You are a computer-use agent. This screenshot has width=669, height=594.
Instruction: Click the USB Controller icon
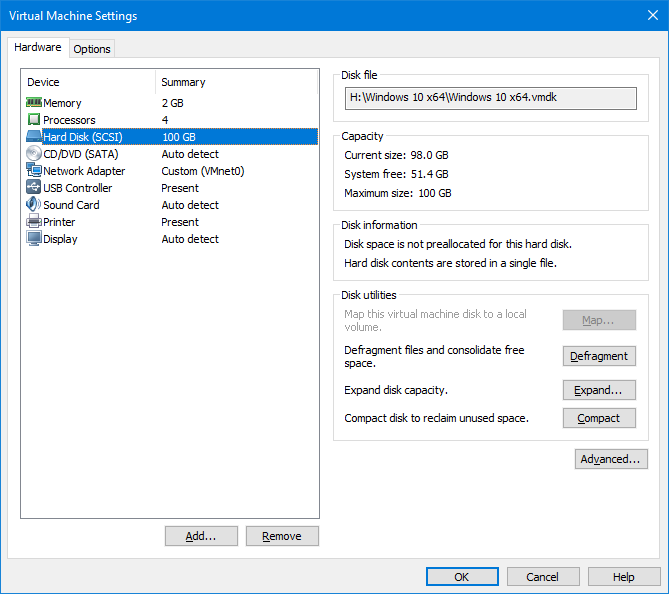[x=33, y=188]
